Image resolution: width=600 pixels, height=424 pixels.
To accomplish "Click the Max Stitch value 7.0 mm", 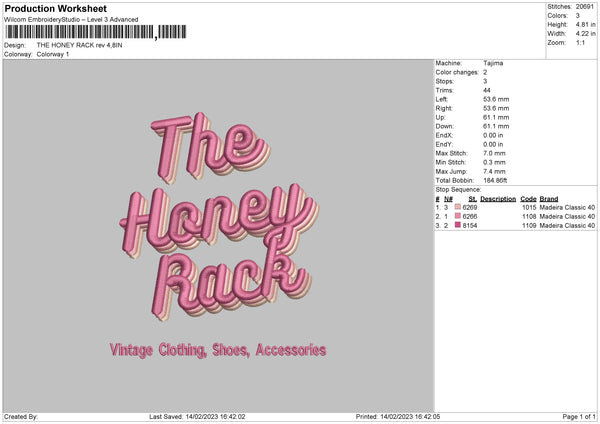I will (494, 153).
